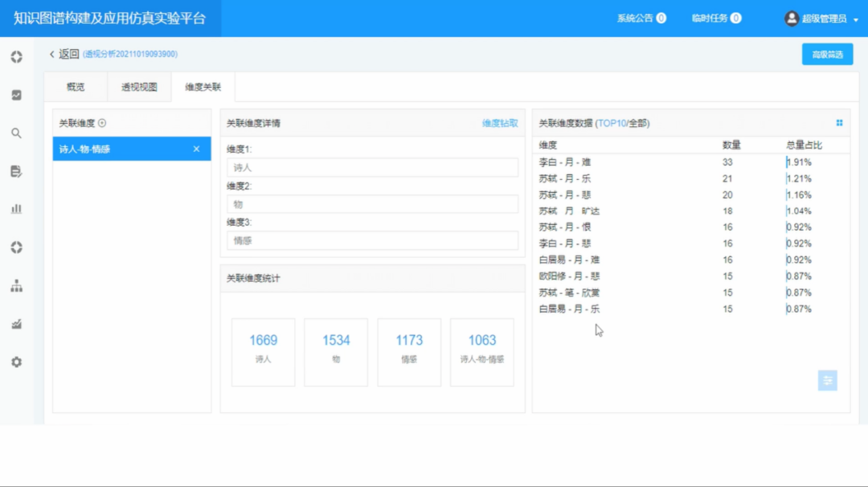Viewport: 868px width, 487px height.
Task: Click the 1534 物 statistic card
Action: (336, 352)
